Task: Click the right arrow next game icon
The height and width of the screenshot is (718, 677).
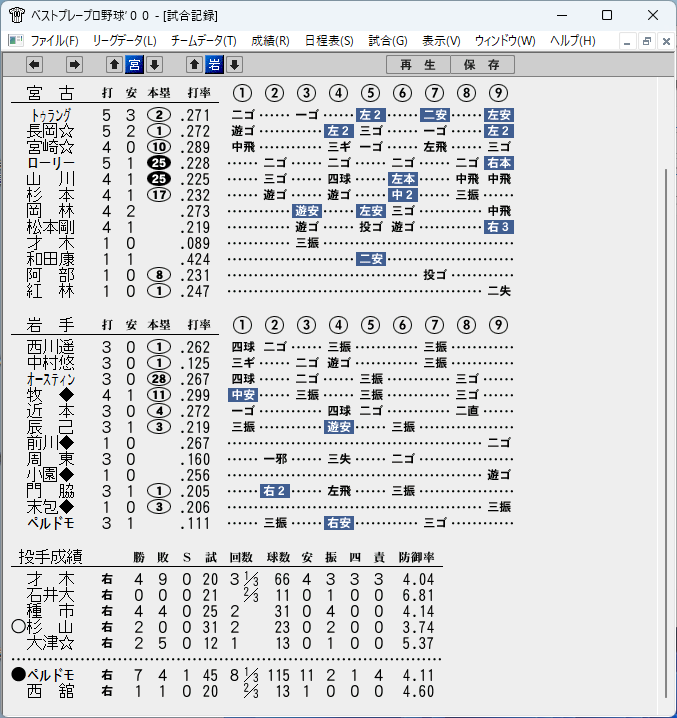Action: 74,65
